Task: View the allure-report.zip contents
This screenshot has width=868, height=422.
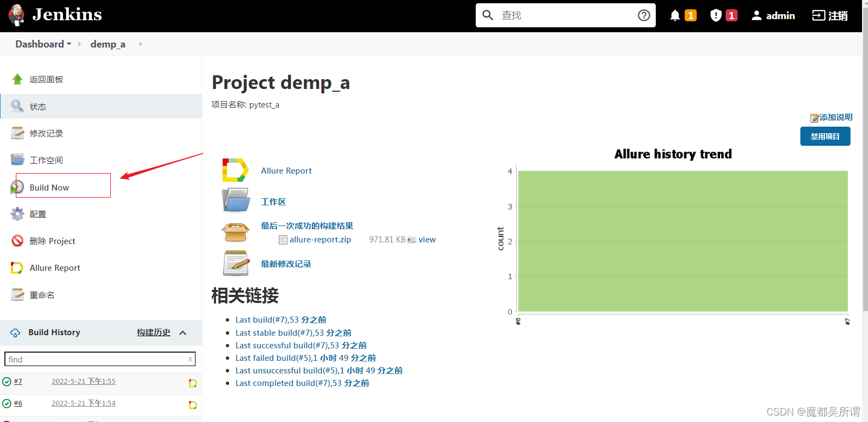Action: click(427, 240)
